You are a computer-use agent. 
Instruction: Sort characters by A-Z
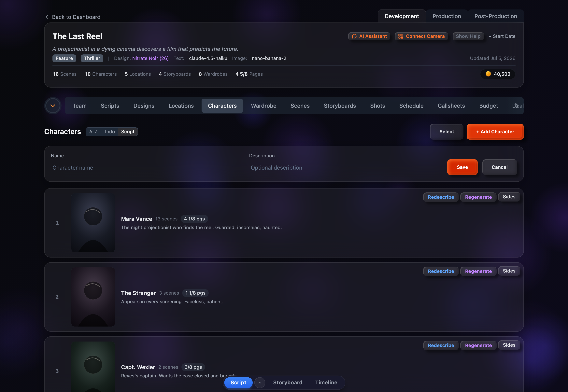(x=93, y=132)
